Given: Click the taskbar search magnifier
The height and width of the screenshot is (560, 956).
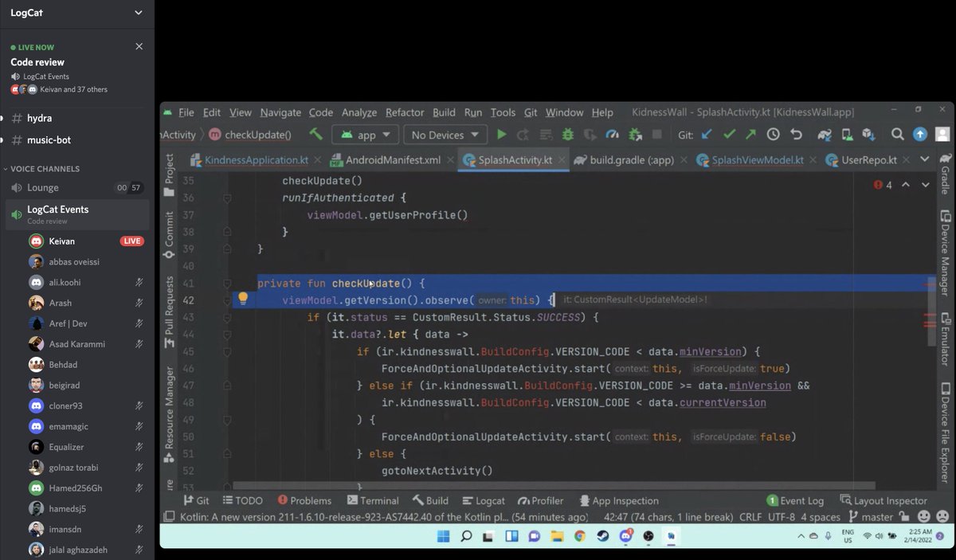Looking at the screenshot, I should pyautogui.click(x=466, y=536).
